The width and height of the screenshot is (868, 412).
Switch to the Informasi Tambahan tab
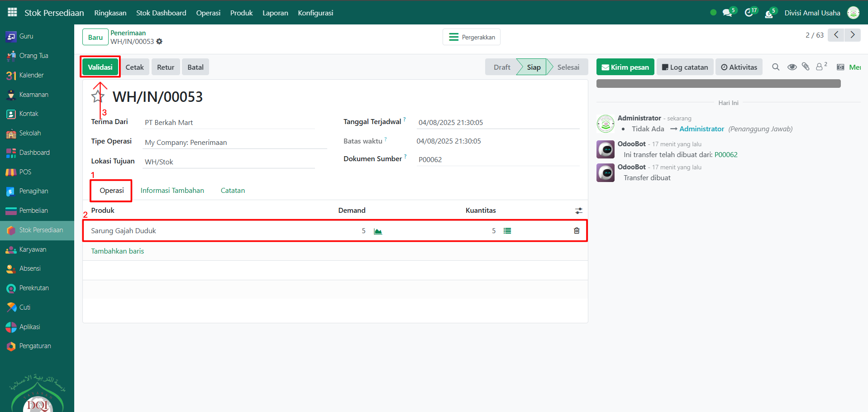coord(172,191)
